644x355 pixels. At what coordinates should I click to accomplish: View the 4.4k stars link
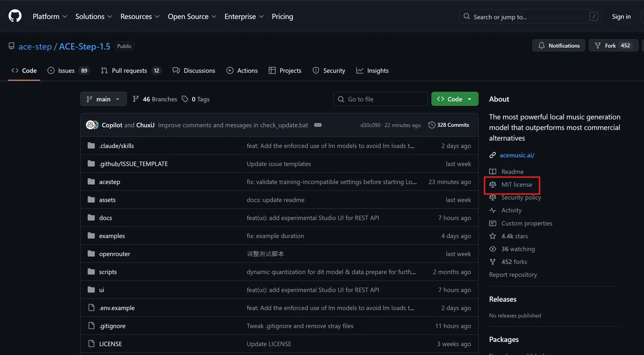coord(509,236)
